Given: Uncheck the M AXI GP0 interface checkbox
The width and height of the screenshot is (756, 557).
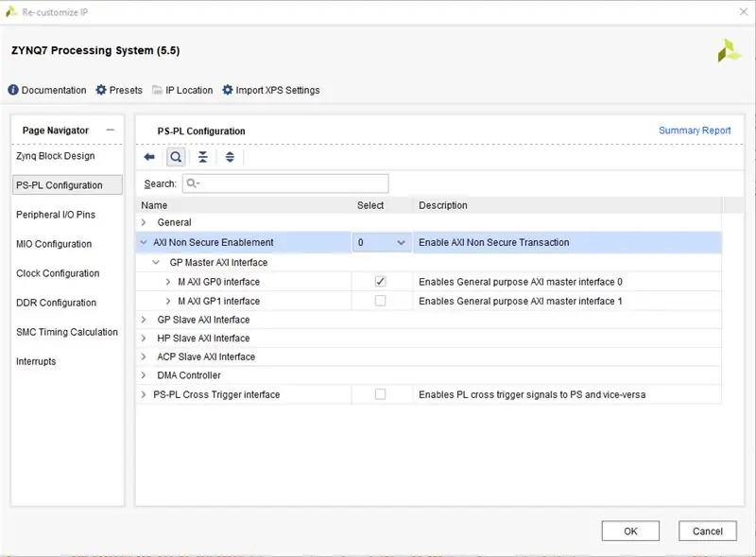Looking at the screenshot, I should [x=380, y=282].
